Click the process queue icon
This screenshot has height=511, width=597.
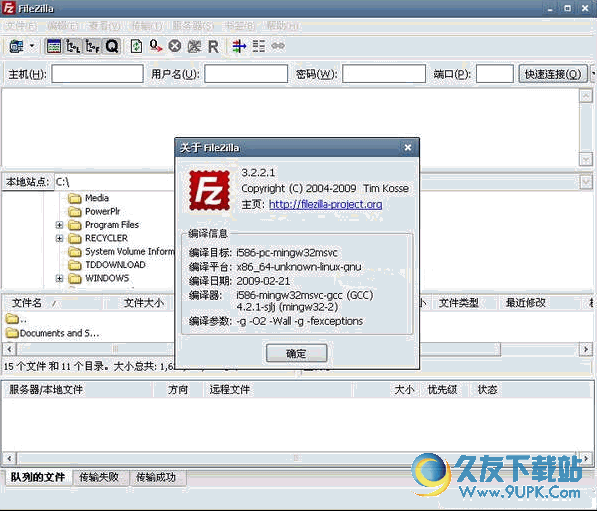(155, 46)
